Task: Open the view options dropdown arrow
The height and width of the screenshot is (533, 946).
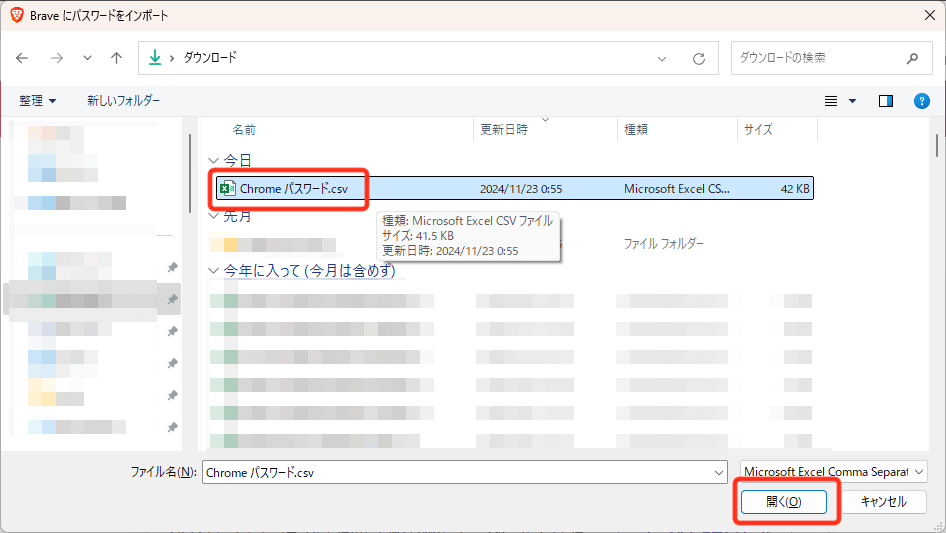Action: [852, 101]
